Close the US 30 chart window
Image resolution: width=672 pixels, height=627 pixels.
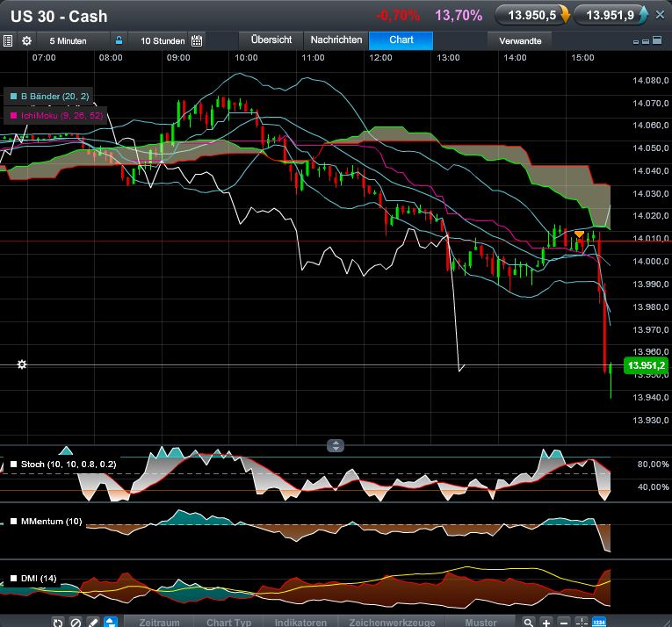(660, 15)
